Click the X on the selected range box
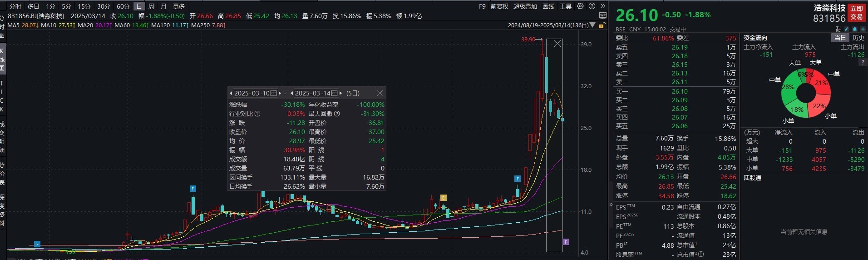 [x=557, y=44]
